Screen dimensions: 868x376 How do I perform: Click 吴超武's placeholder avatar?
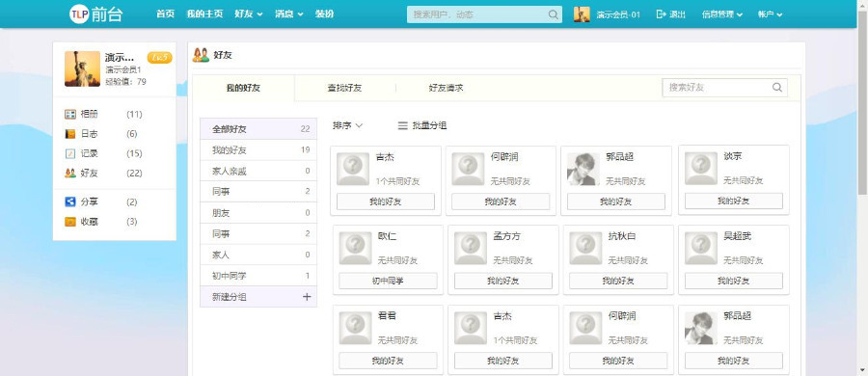701,249
